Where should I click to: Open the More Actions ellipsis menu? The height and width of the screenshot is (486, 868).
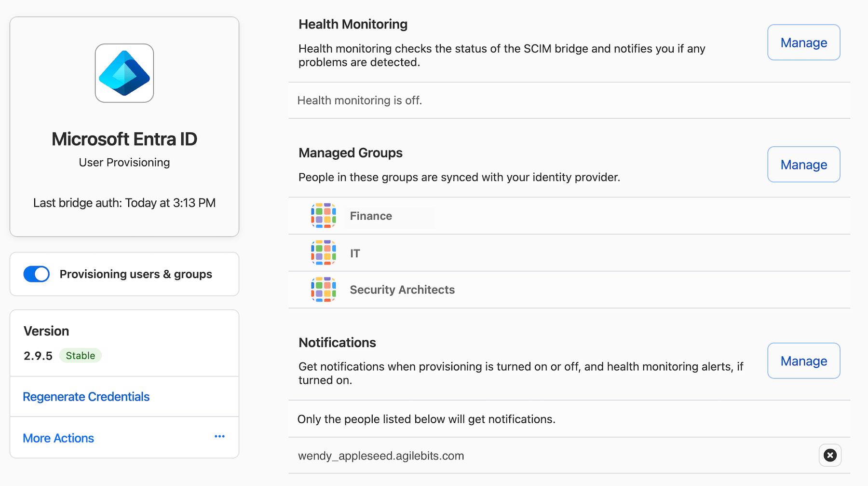(x=219, y=436)
